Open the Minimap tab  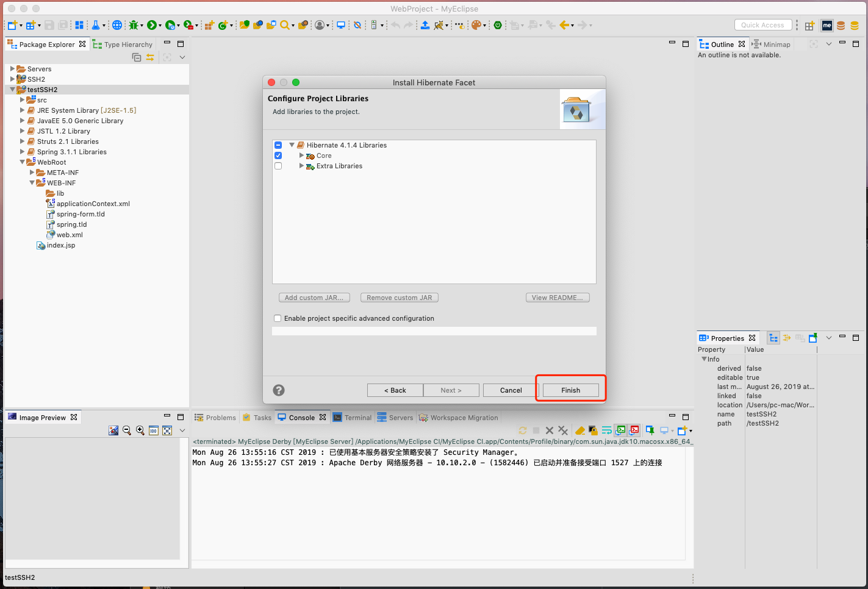click(772, 45)
